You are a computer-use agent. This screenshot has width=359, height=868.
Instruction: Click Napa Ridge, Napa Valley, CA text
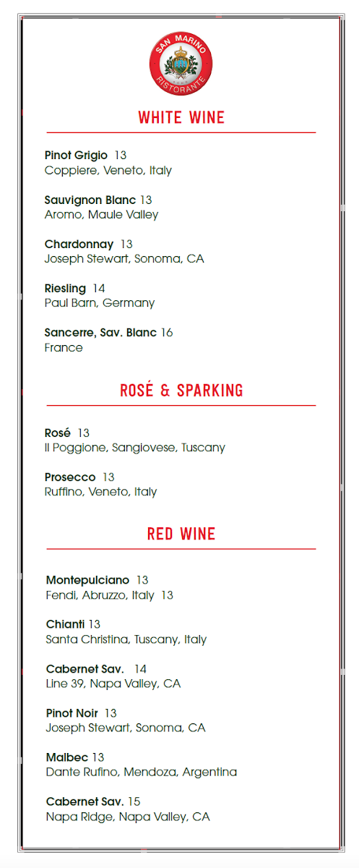pos(128,817)
